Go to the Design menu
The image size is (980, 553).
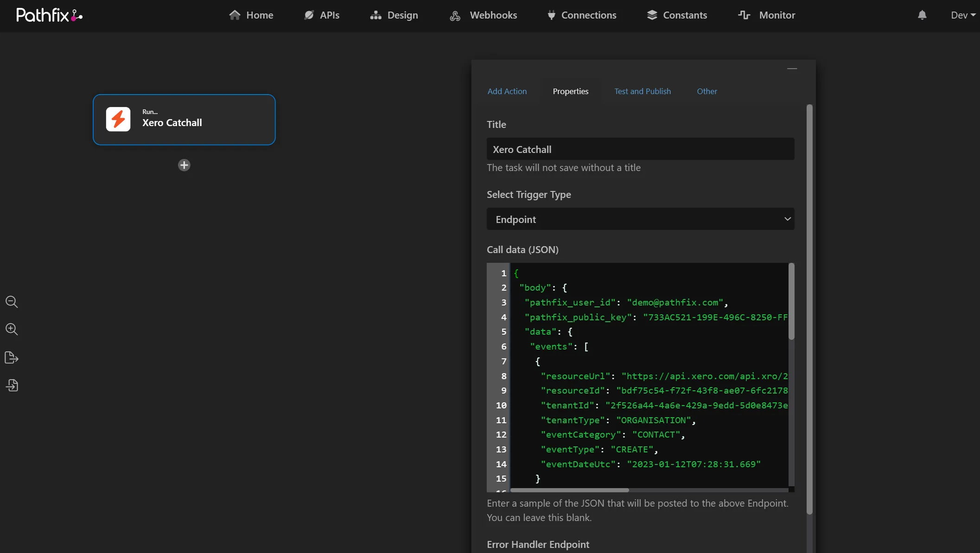394,15
